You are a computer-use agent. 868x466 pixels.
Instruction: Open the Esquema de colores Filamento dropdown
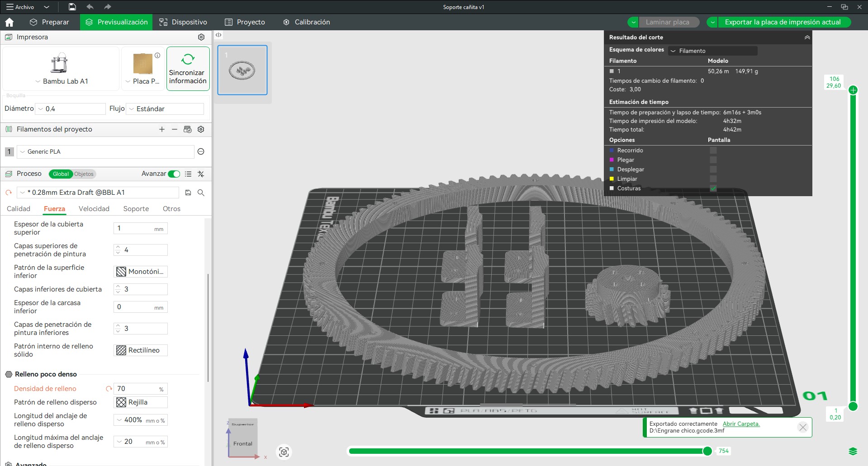coord(713,51)
